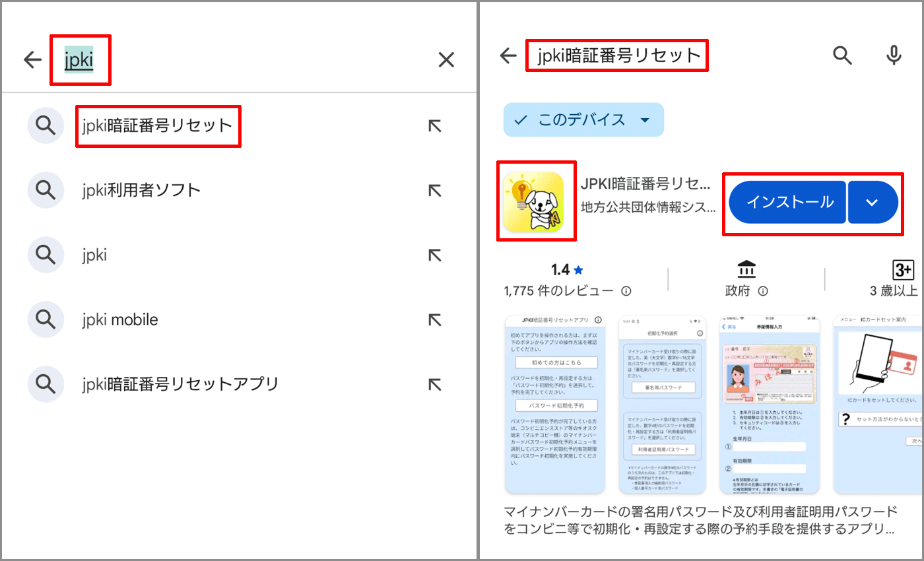Tap the microphone voice search icon
This screenshot has width=924, height=561.
click(894, 55)
